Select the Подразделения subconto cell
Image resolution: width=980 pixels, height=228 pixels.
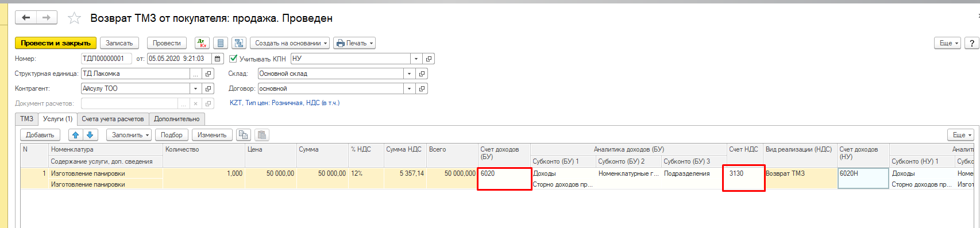694,173
